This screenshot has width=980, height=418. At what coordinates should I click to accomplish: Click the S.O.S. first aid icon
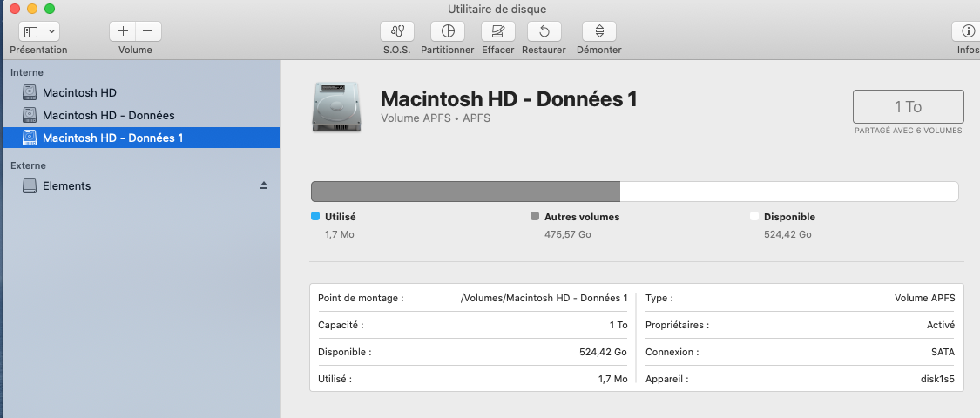coord(397,31)
